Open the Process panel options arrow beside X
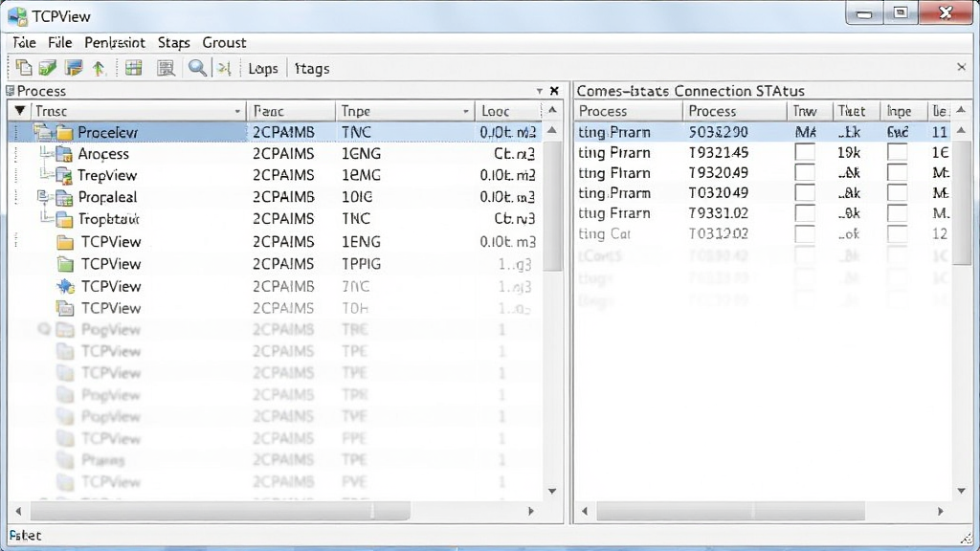The height and width of the screenshot is (551, 980). tap(540, 91)
